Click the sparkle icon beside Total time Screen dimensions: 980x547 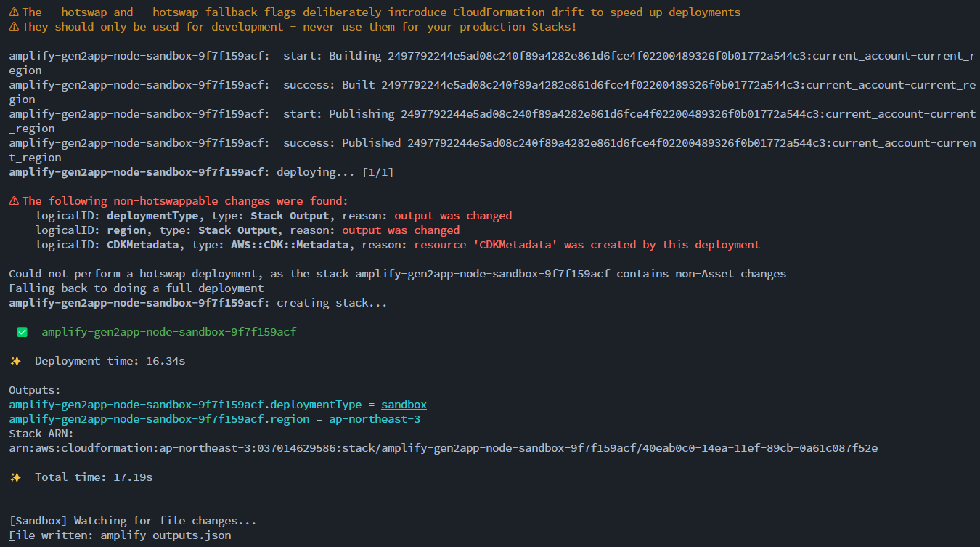pyautogui.click(x=16, y=477)
